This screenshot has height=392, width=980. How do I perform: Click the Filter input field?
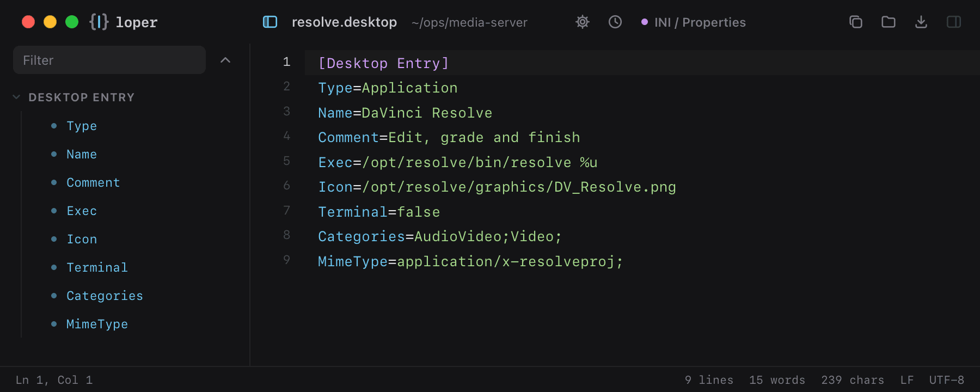(109, 60)
